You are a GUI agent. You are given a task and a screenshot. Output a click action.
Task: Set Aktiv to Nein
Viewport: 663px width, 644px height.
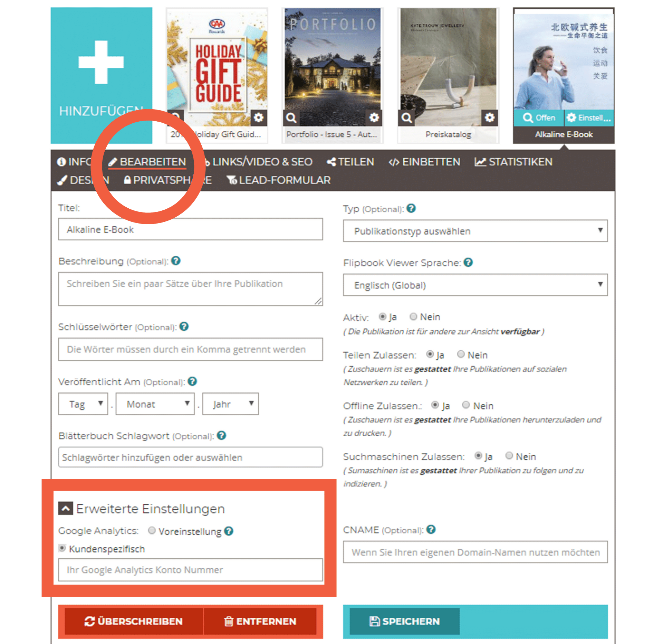tap(413, 316)
